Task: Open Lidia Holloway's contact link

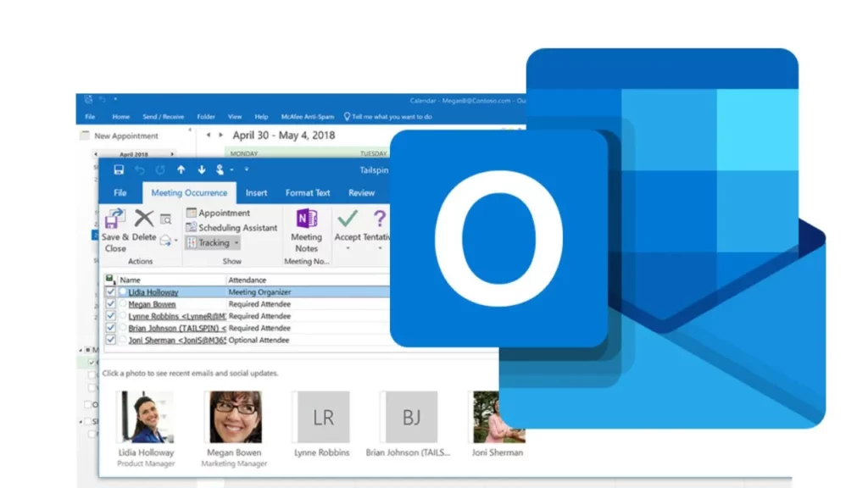Action: 153,292
